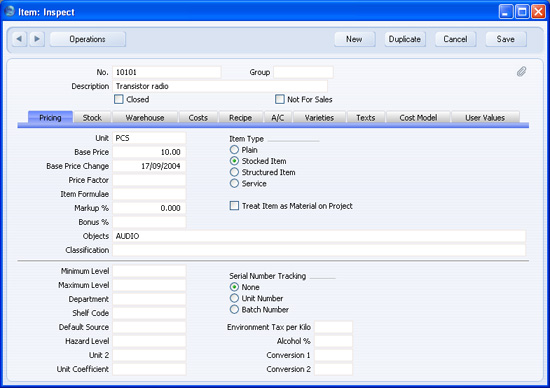Click Description field with Transistor radio
The image size is (550, 388).
(220, 86)
